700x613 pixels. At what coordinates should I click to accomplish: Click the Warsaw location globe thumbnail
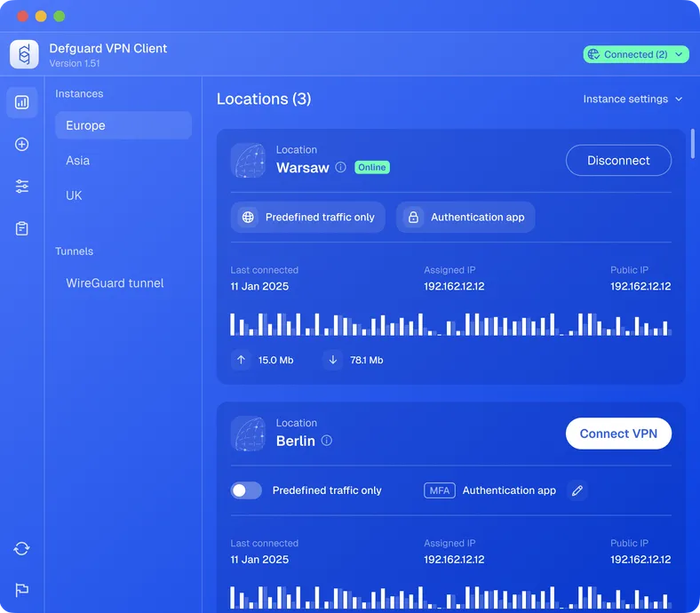(x=248, y=160)
